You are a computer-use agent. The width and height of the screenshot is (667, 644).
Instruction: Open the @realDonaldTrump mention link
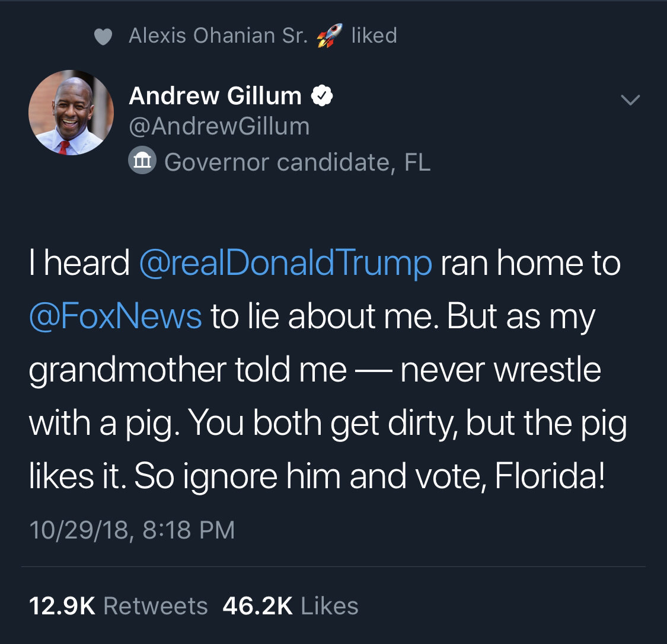click(285, 263)
